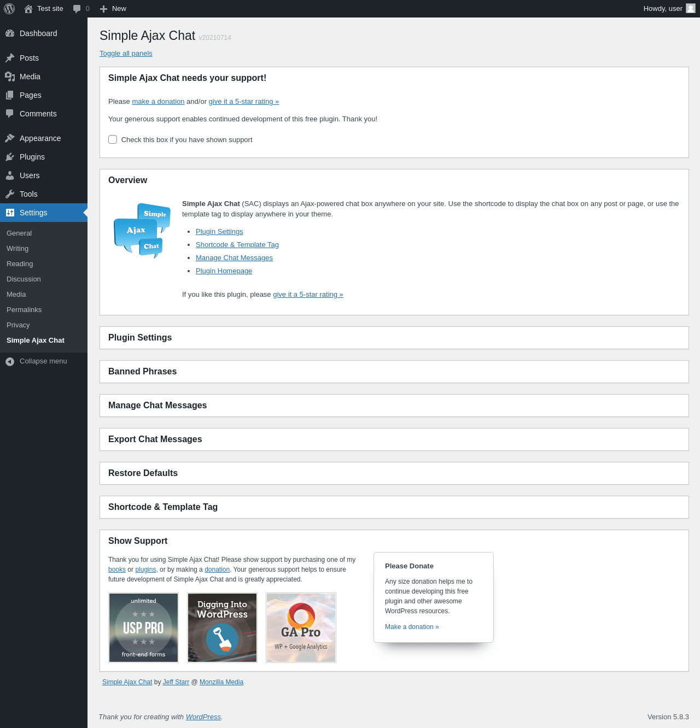Click 'Version 5.8.3' footer text
The image size is (700, 728).
(x=668, y=717)
